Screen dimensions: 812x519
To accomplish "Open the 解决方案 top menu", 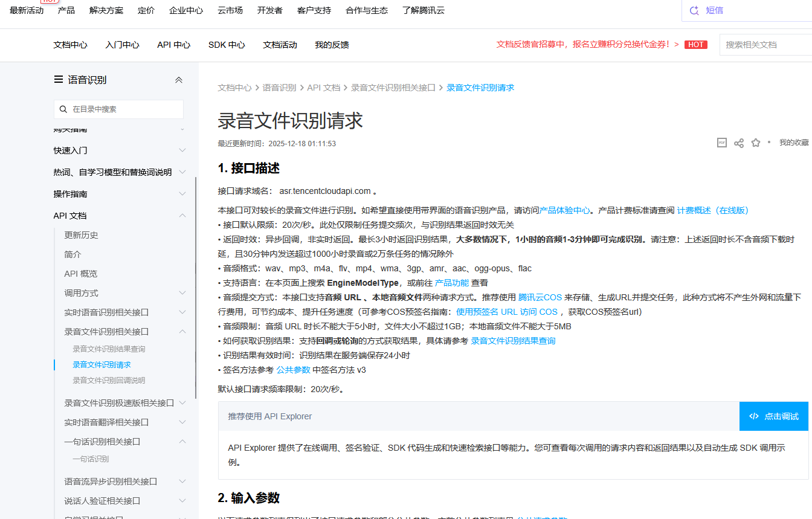I will pyautogui.click(x=106, y=10).
